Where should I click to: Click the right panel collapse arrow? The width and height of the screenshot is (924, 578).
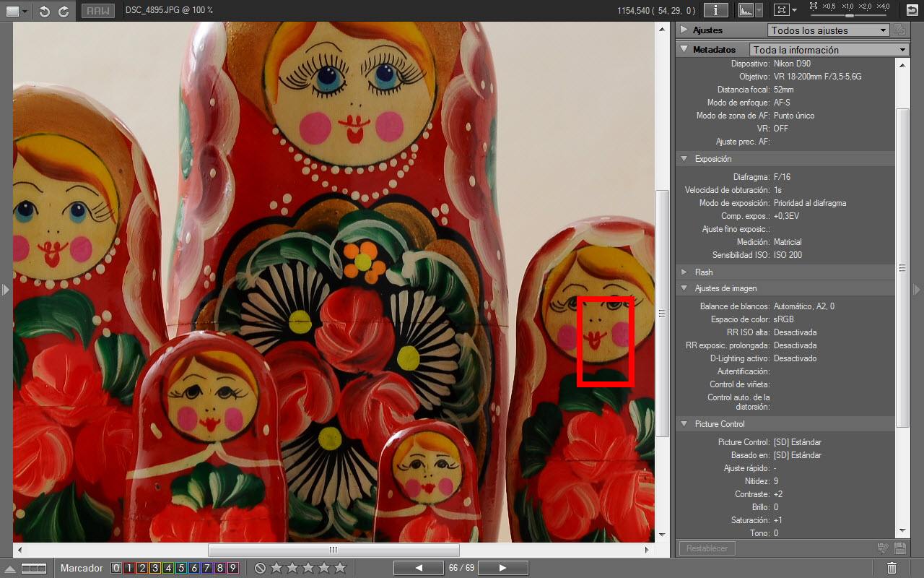tap(918, 290)
